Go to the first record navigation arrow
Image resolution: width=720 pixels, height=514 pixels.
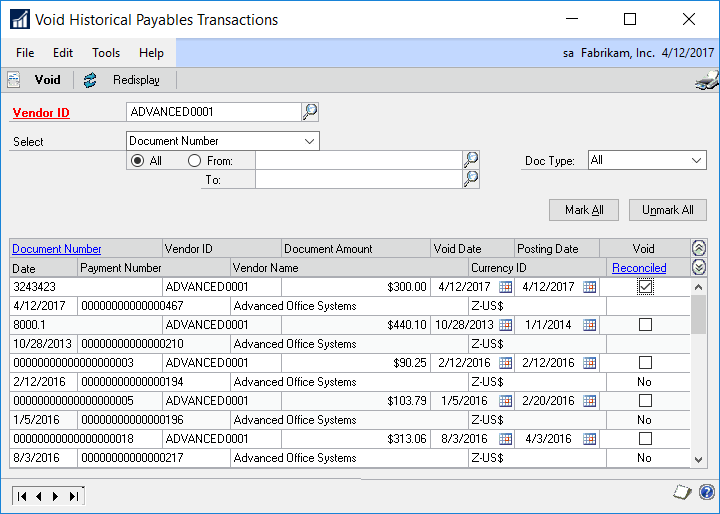(x=24, y=495)
